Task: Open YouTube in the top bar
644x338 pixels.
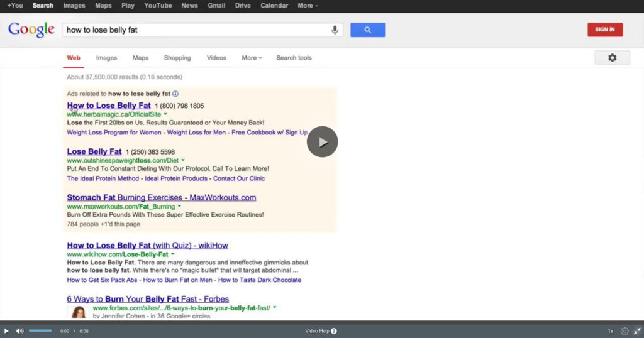Action: click(158, 6)
